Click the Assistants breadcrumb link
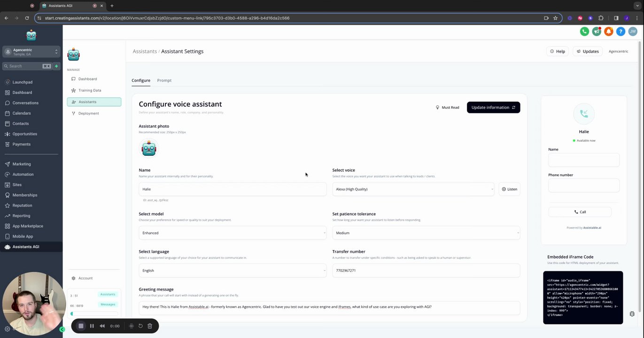Viewport: 644px width, 338px height. [x=145, y=51]
